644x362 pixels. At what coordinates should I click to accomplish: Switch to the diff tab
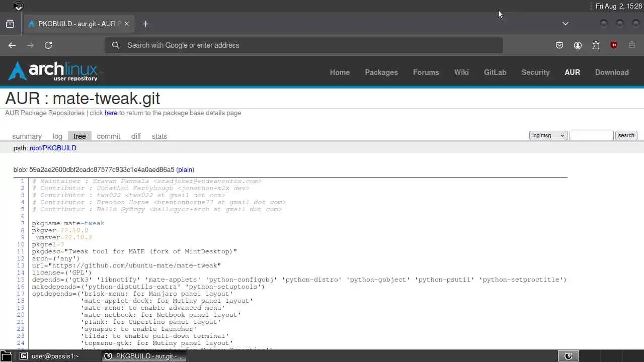136,136
